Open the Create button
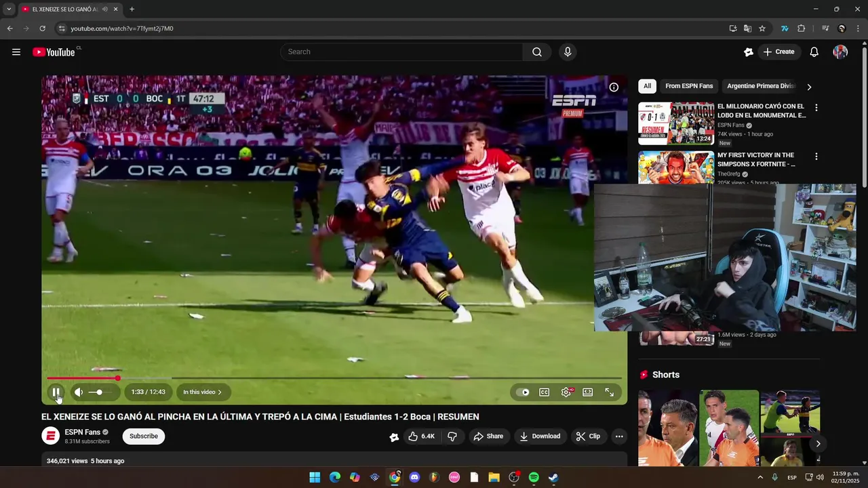This screenshot has width=868, height=488. 778,52
